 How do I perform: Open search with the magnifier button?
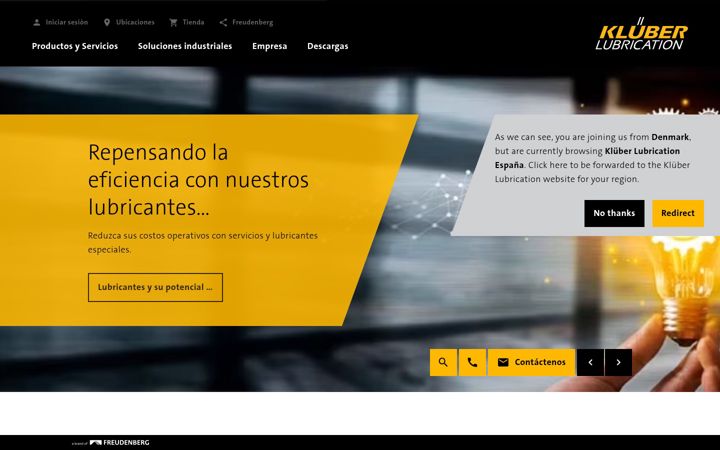[x=443, y=362]
